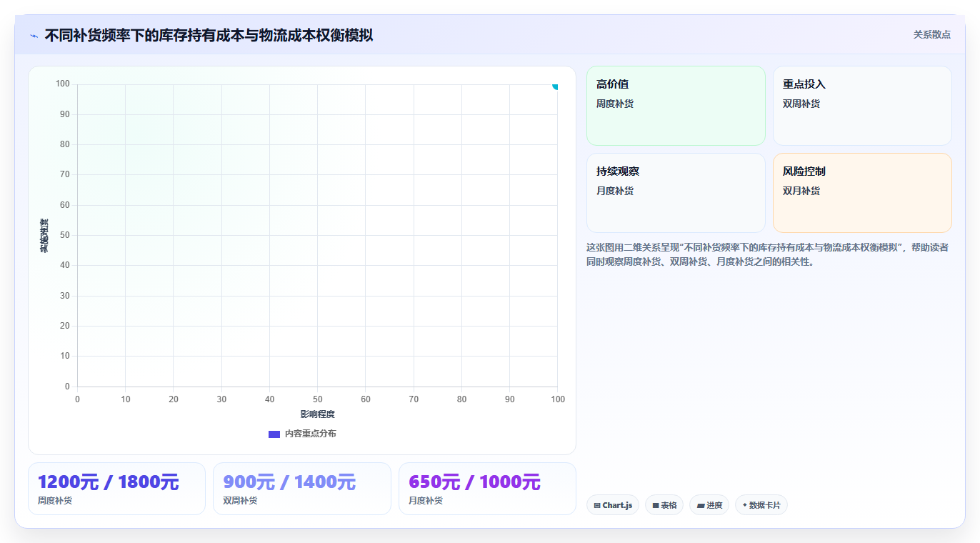The height and width of the screenshot is (543, 980).
Task: Click the 内容重点分布 legend label
Action: tap(310, 434)
